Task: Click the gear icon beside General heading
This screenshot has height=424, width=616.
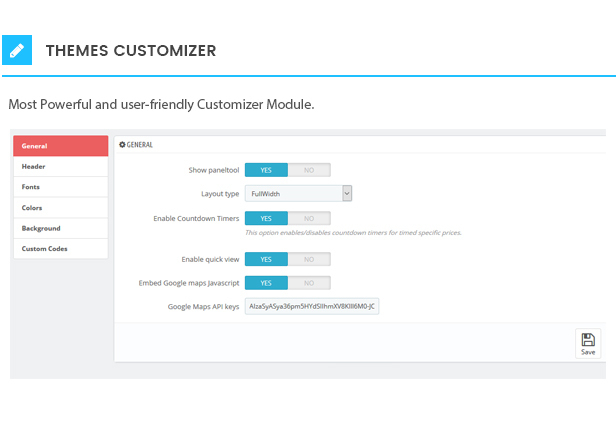Action: click(122, 145)
